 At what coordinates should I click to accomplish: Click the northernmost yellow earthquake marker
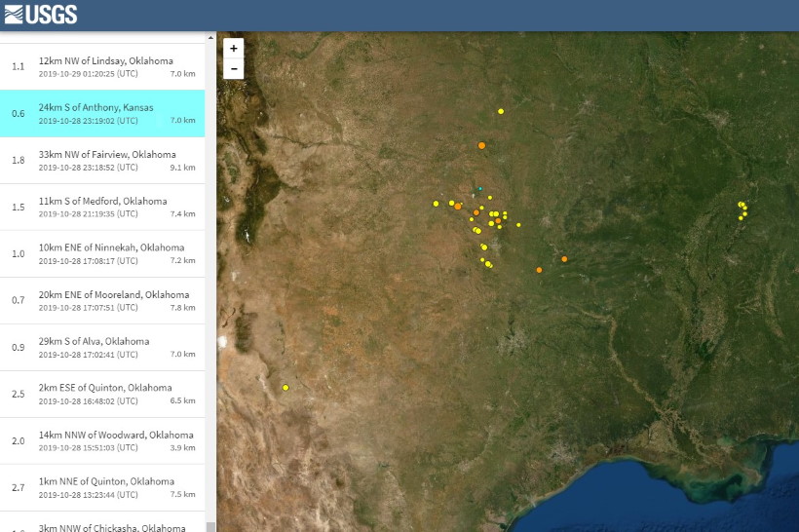point(501,111)
